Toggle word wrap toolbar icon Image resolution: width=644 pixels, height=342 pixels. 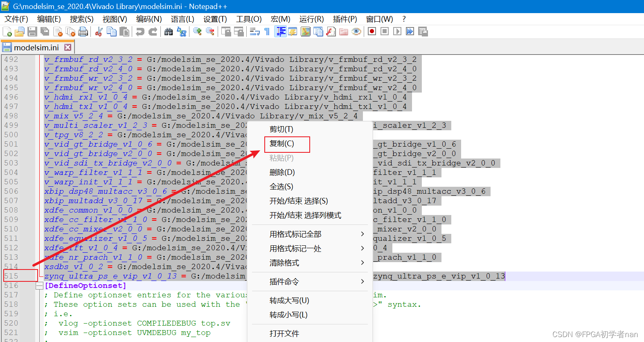pos(254,32)
